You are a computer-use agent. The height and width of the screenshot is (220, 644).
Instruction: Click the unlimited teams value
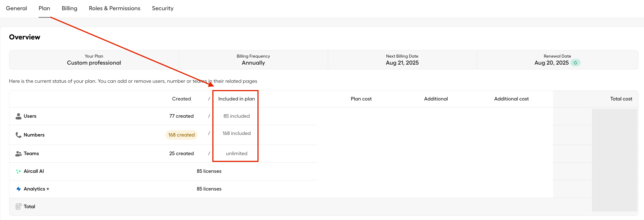[x=236, y=154]
